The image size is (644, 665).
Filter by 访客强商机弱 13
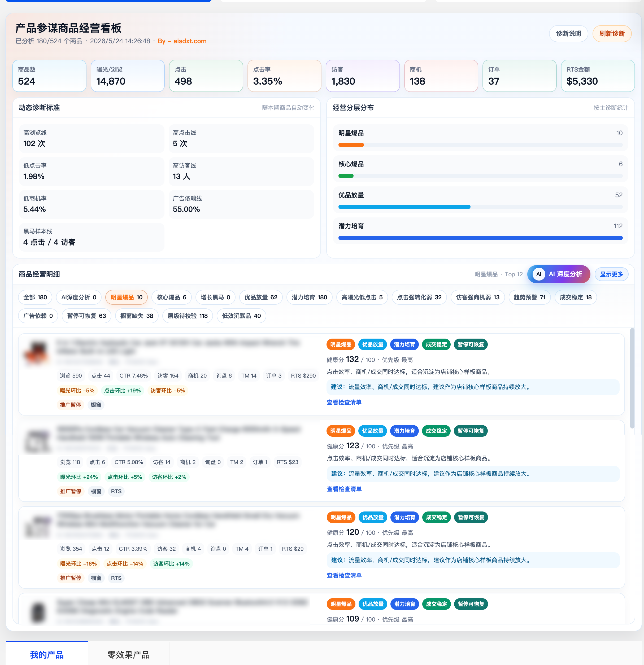point(478,297)
